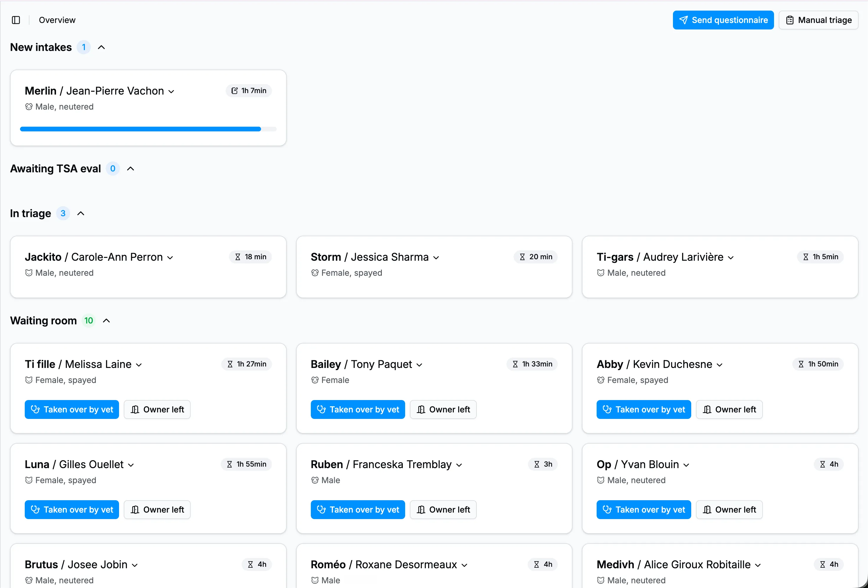The height and width of the screenshot is (588, 868).
Task: Click Merlin's questionnaire progress bar
Action: 148,129
